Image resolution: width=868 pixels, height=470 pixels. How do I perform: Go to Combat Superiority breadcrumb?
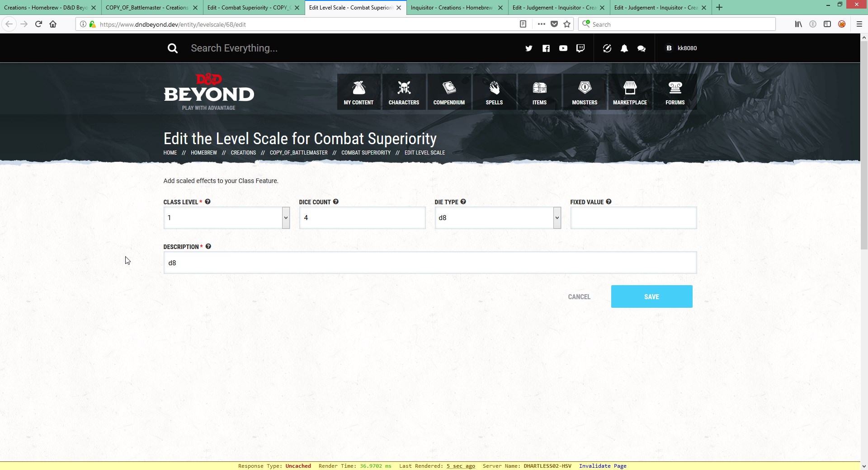coord(366,153)
